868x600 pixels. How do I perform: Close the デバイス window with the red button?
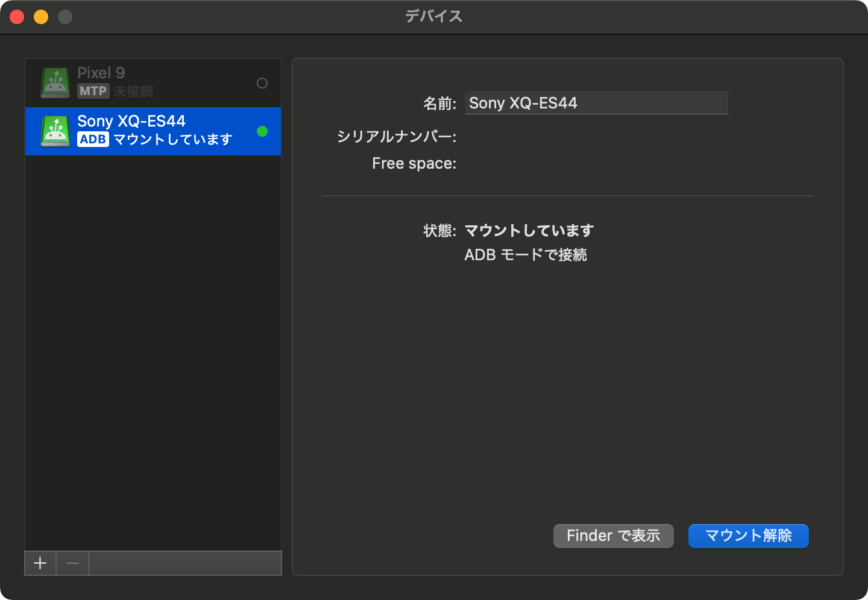click(17, 17)
